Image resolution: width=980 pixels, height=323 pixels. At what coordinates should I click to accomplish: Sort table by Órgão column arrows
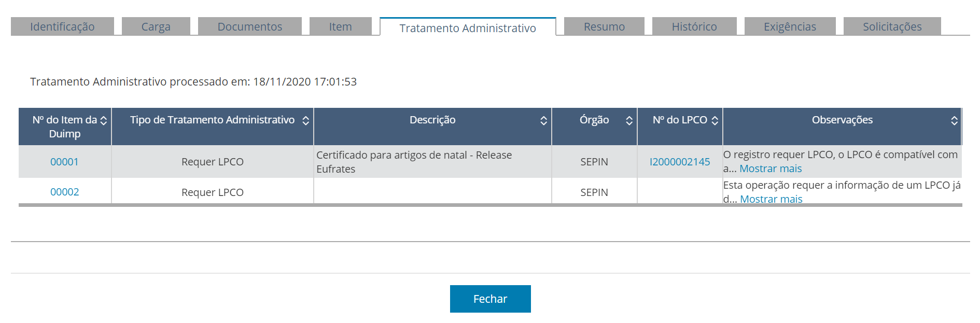click(629, 121)
